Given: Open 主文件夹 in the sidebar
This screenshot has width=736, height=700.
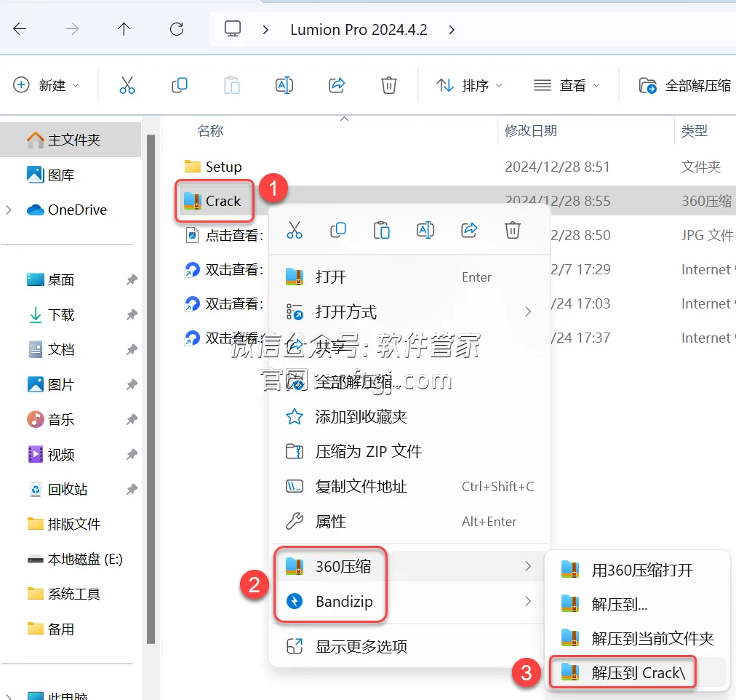Looking at the screenshot, I should (71, 140).
